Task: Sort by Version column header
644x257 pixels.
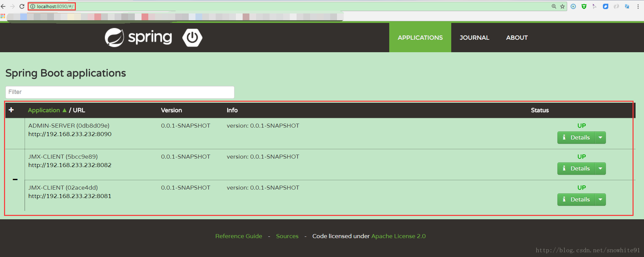Action: coord(171,110)
